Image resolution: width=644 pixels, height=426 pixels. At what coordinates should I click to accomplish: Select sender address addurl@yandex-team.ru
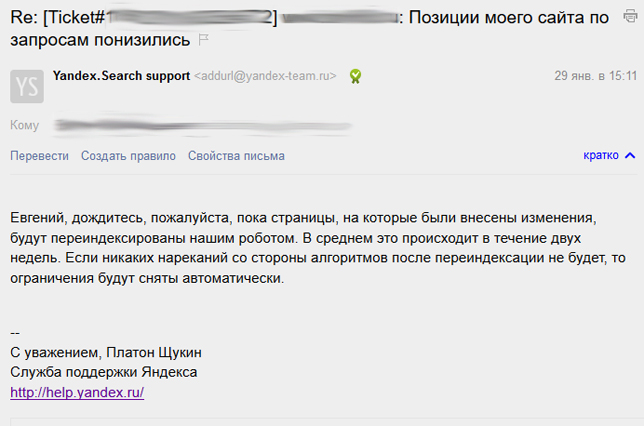(x=265, y=76)
